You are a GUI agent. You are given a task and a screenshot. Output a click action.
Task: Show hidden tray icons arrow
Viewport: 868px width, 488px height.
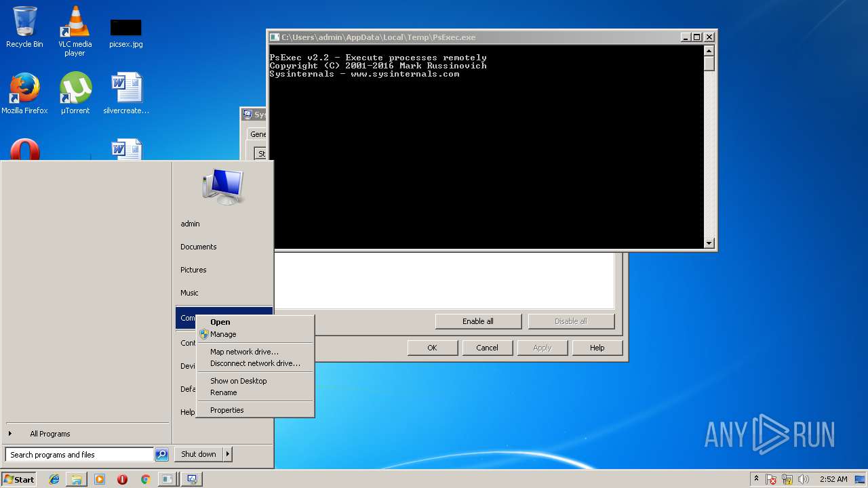click(x=756, y=479)
